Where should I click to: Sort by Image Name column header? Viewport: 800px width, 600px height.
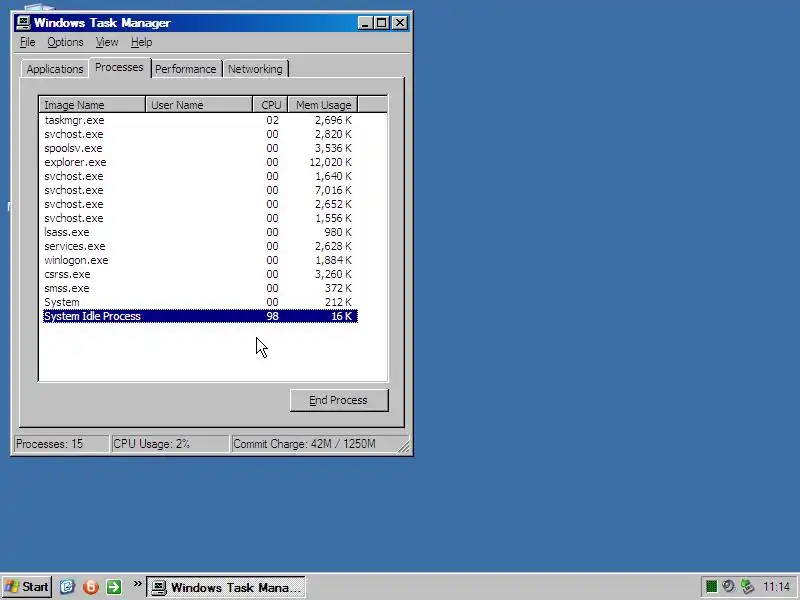[x=92, y=105]
